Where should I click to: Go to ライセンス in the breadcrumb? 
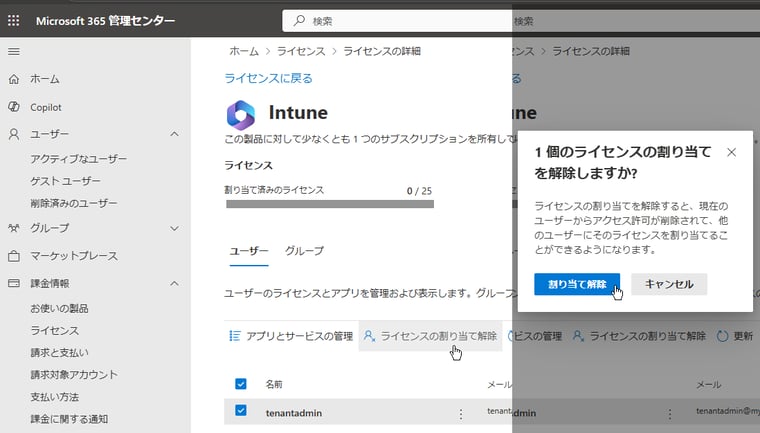coord(301,51)
